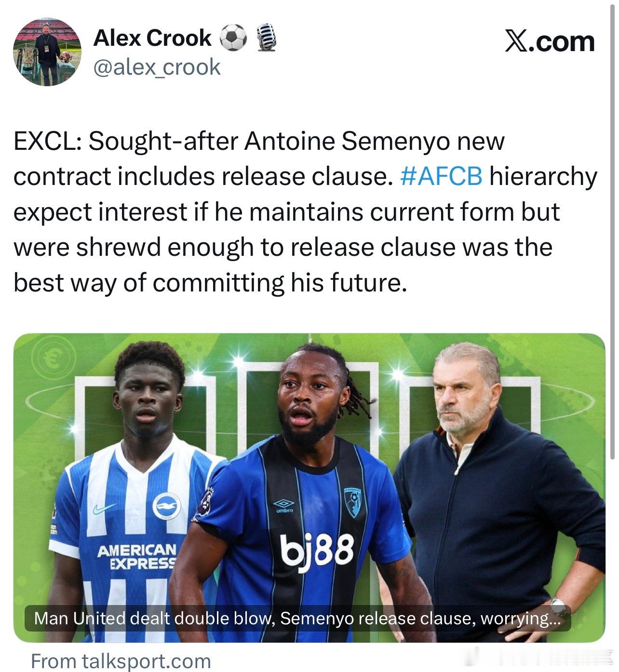This screenshot has width=619, height=672.
Task: Click the tweet text starting with EXCL
Action: pyautogui.click(x=305, y=212)
